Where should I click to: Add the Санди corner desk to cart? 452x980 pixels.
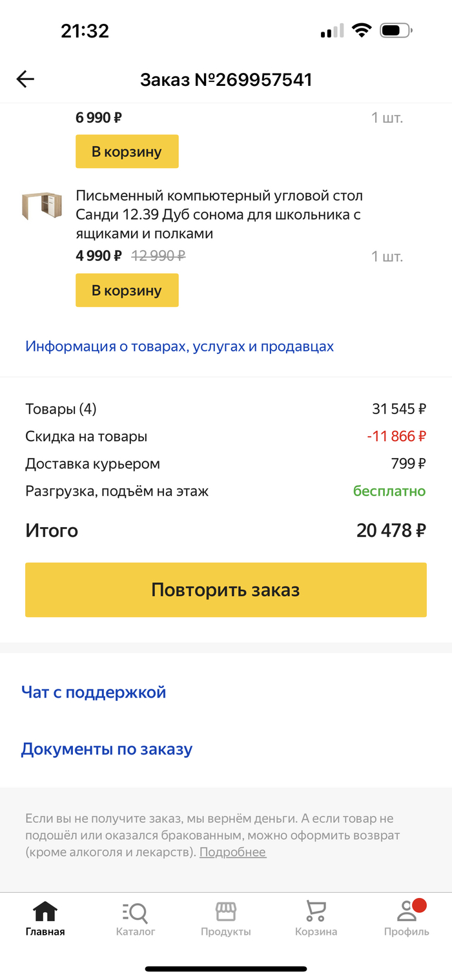[127, 291]
